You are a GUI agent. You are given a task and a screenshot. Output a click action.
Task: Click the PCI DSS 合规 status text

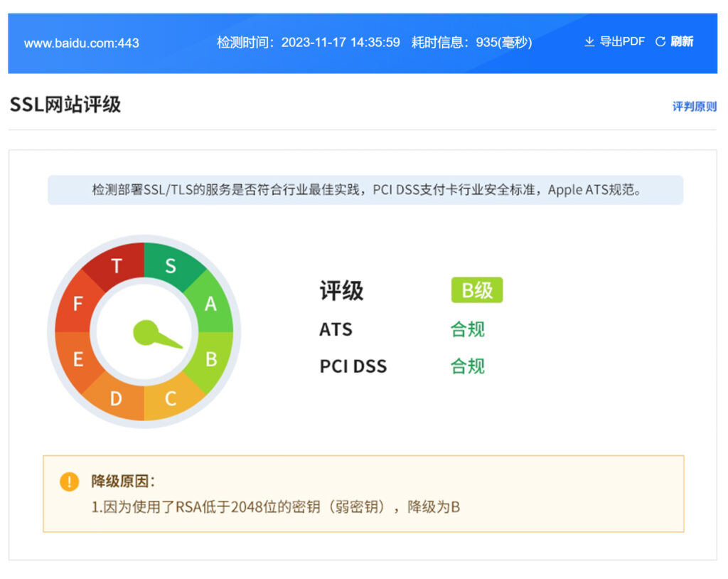pyautogui.click(x=467, y=366)
